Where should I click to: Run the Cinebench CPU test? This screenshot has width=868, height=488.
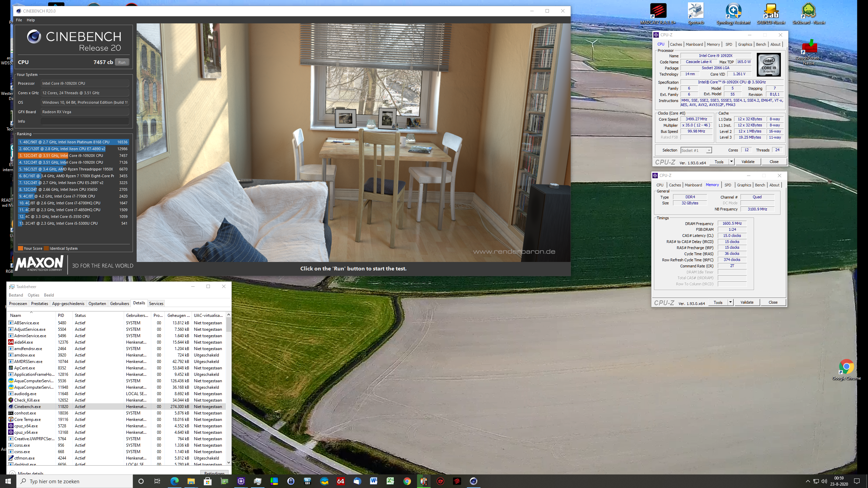[122, 62]
